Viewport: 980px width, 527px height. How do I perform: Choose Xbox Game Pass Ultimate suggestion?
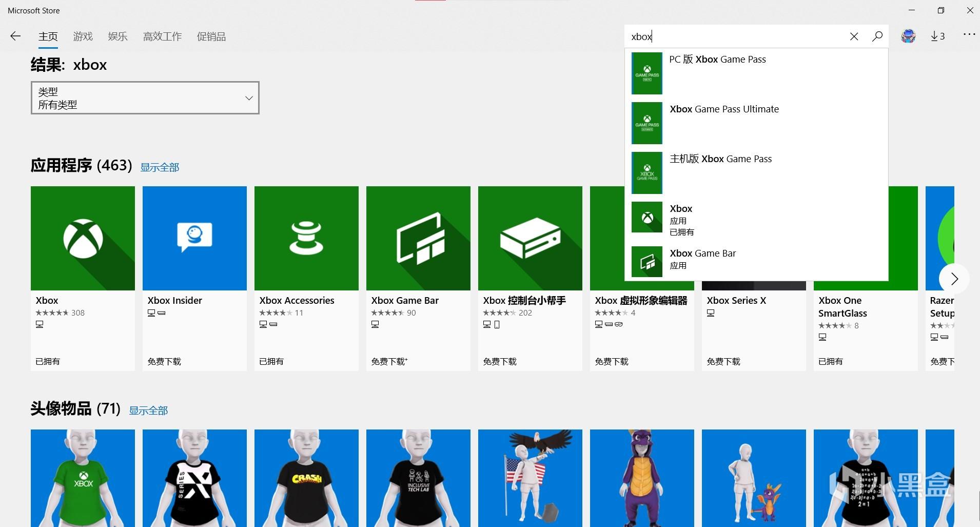tap(756, 123)
